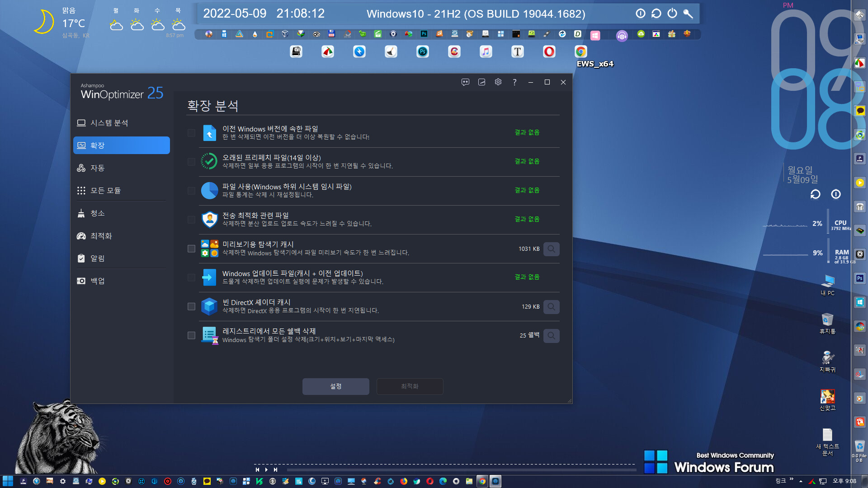
Task: Check the 빈 DirectX 셰이더 캐시 checkbox
Action: coord(191,307)
